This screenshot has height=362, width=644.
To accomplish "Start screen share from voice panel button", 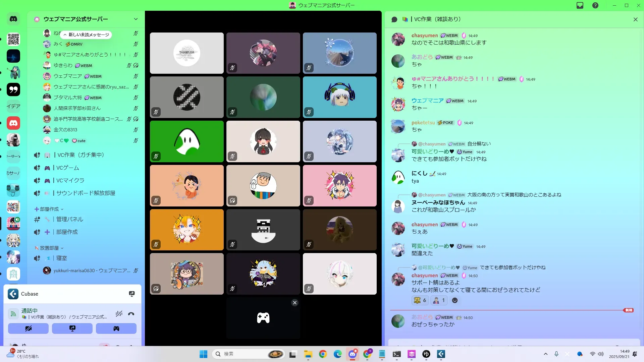I will [72, 328].
